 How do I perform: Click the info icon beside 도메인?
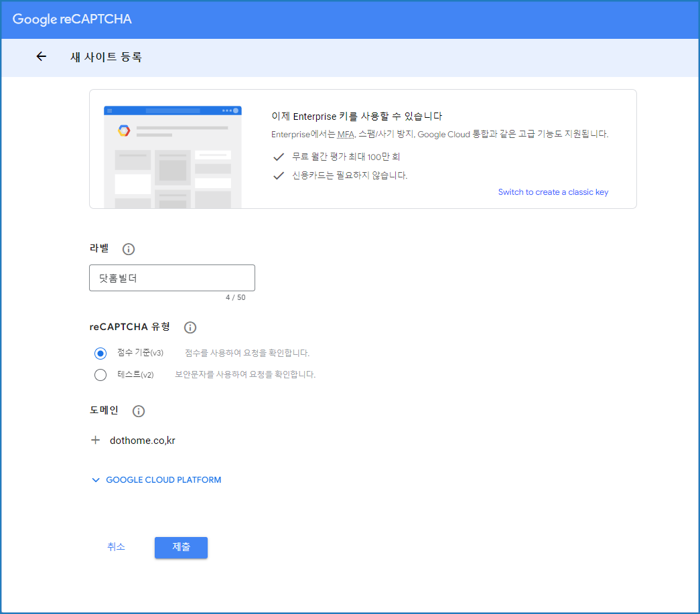[139, 411]
